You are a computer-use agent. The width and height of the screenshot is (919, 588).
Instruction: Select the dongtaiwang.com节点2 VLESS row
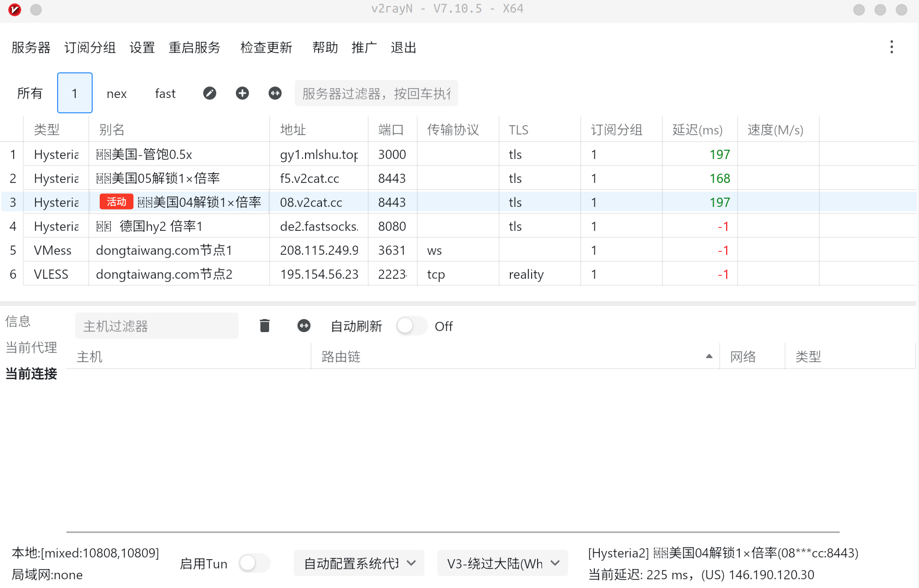tap(164, 274)
